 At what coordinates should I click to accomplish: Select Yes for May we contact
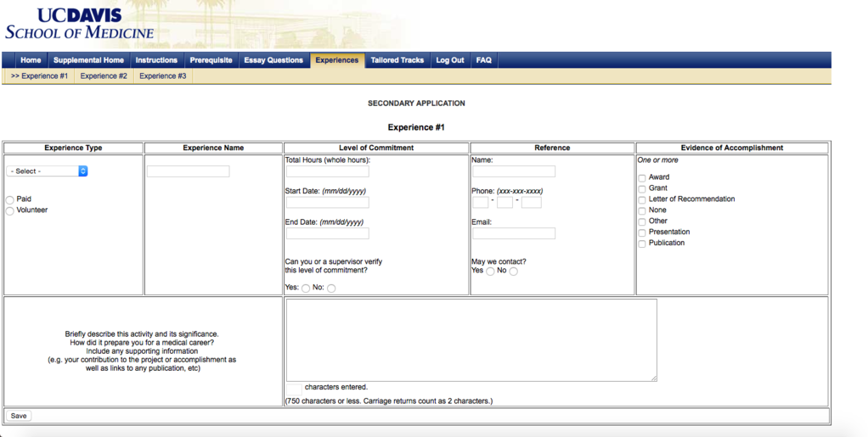coord(490,272)
